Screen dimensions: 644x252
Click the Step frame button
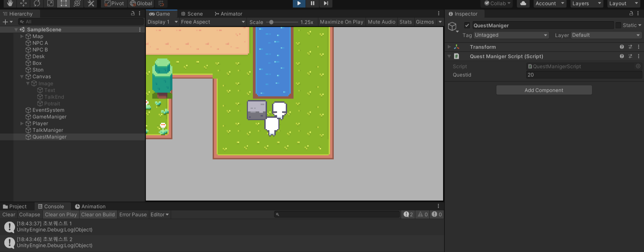(x=326, y=3)
